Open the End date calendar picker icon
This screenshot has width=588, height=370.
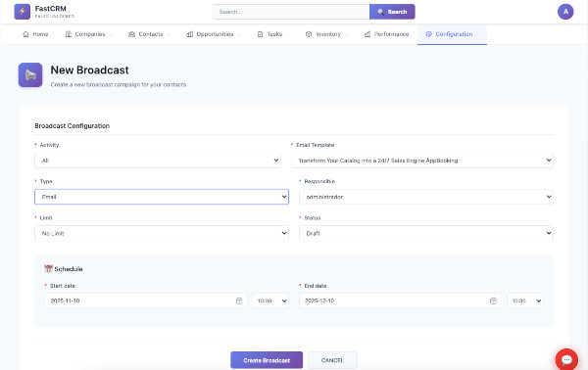pyautogui.click(x=493, y=301)
